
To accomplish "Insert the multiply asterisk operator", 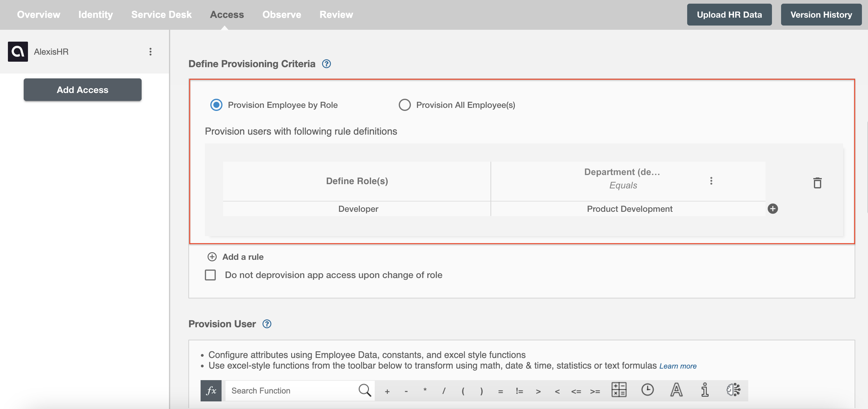I will pos(425,390).
